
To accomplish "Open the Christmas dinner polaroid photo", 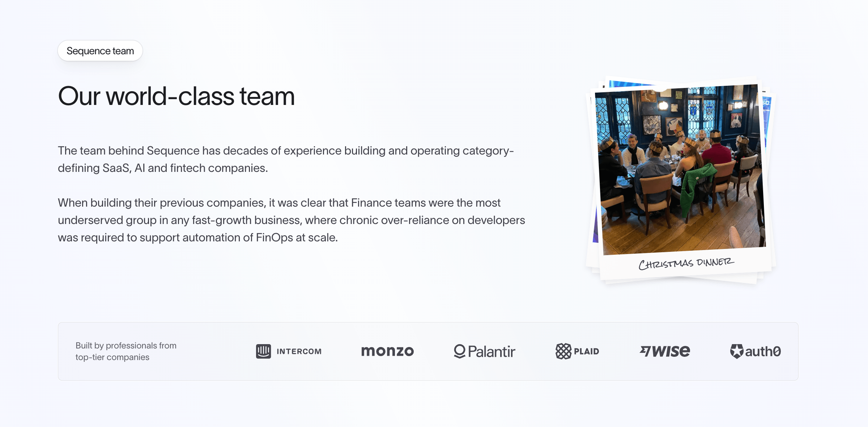I will click(x=680, y=169).
